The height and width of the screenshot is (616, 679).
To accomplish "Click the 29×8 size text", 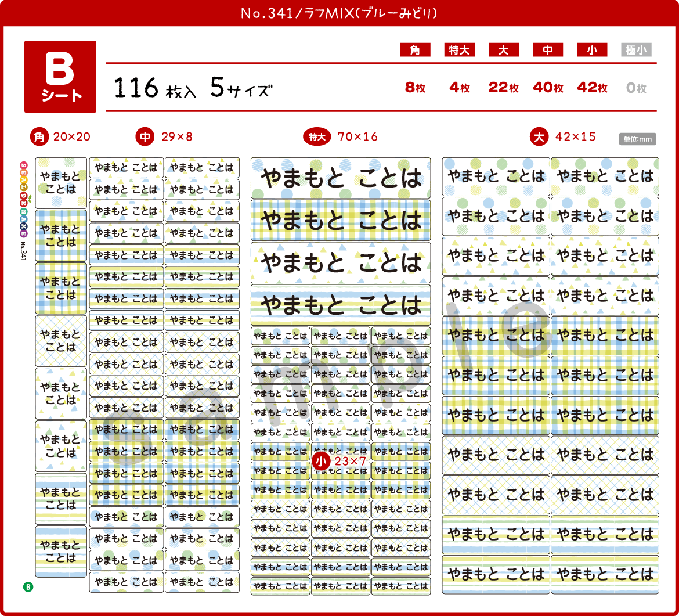I will pyautogui.click(x=176, y=137).
